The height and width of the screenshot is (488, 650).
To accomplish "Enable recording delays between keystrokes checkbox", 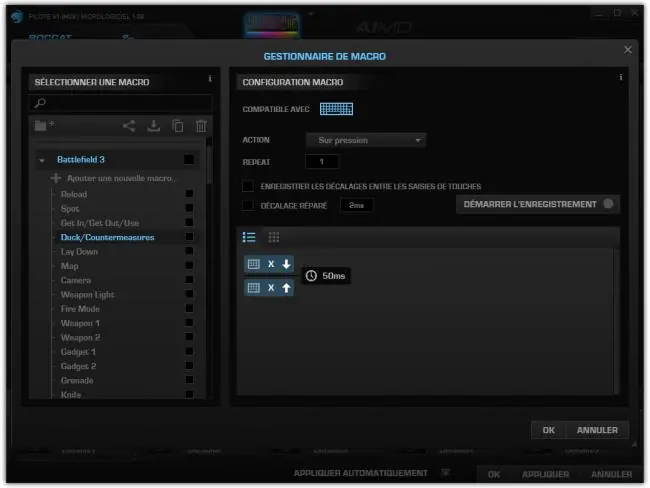I will 248,186.
